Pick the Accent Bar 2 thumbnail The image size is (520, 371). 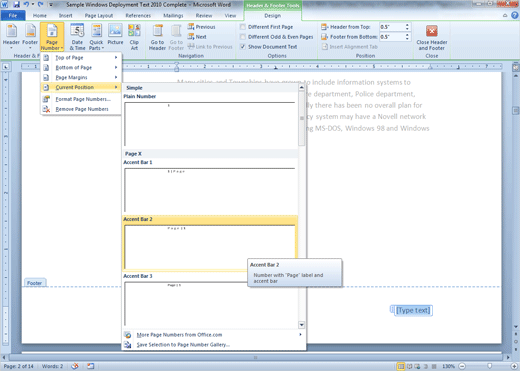coord(210,247)
